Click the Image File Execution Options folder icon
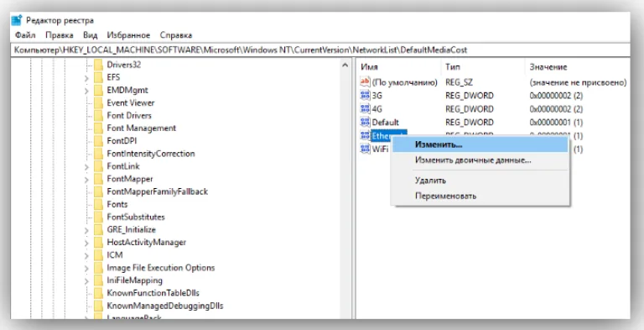 98,268
